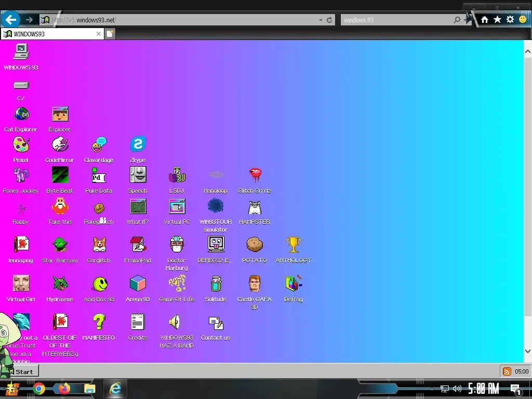Launch Cat Explorer
This screenshot has height=399, width=532.
point(21,114)
